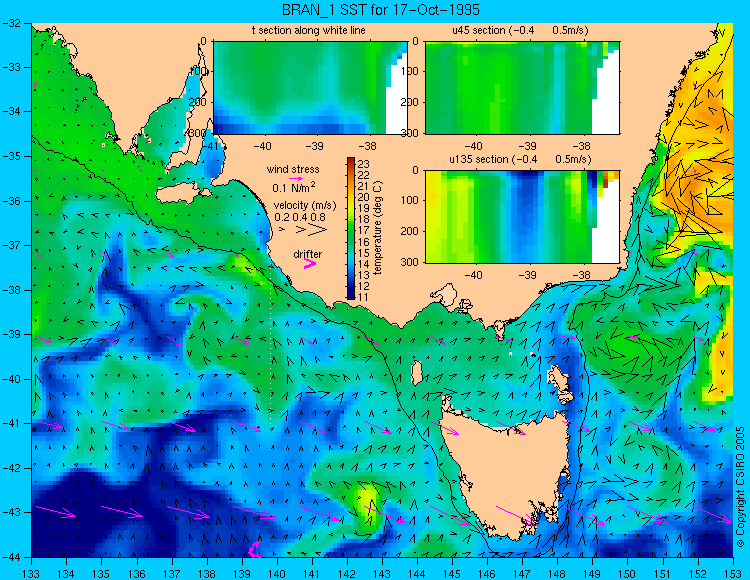This screenshot has height=580, width=750.
Task: Click the "temperature (deg C)" colour bar label
Action: [x=378, y=228]
